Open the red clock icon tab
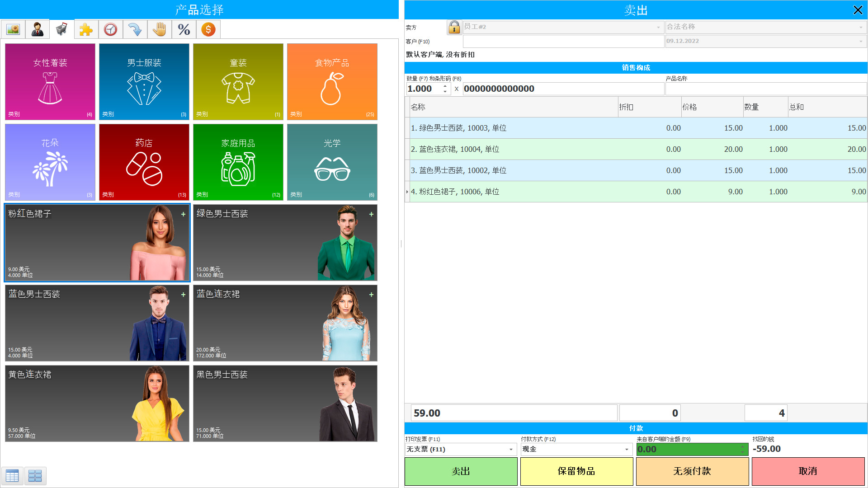The width and height of the screenshot is (868, 488). 110,30
